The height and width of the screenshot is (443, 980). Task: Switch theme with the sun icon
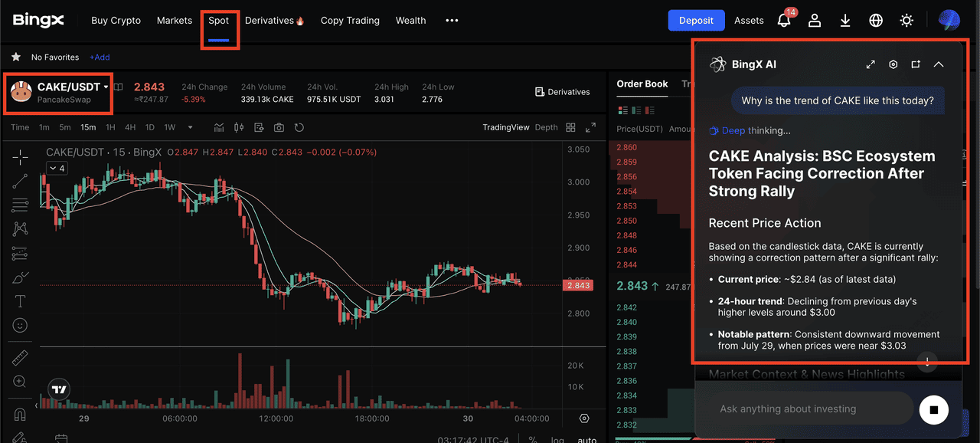point(906,21)
